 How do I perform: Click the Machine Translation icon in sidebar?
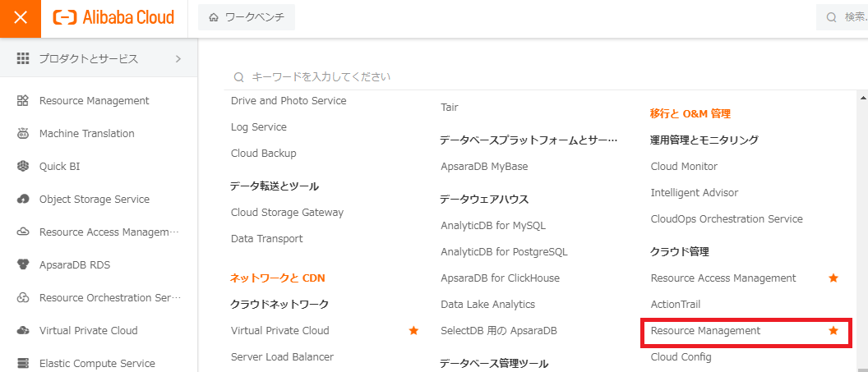[x=23, y=133]
